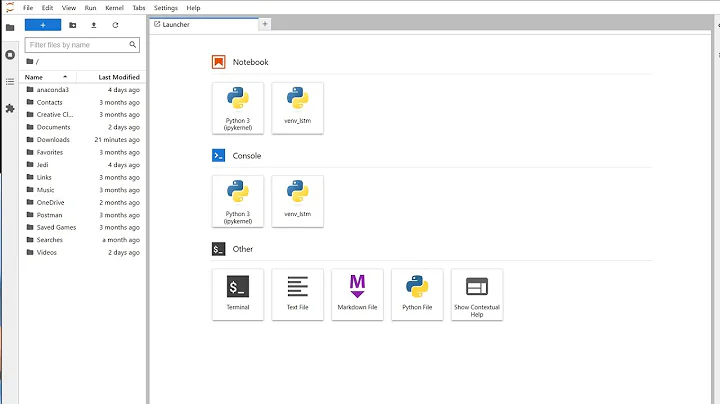Open the View menu

point(69,8)
